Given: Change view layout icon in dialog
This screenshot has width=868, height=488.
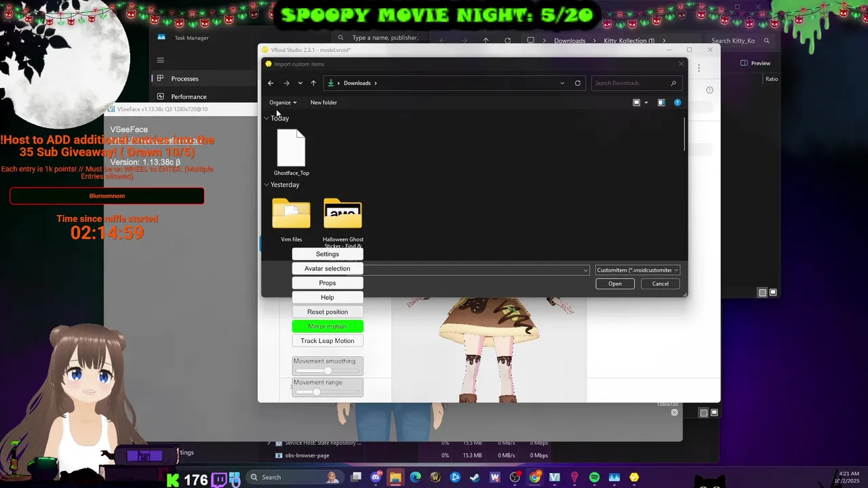Looking at the screenshot, I should point(637,102).
